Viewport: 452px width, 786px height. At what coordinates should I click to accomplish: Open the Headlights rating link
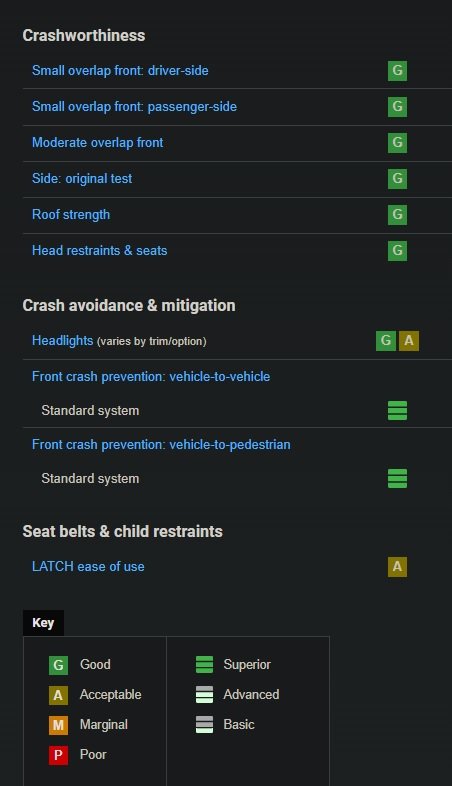pos(63,341)
